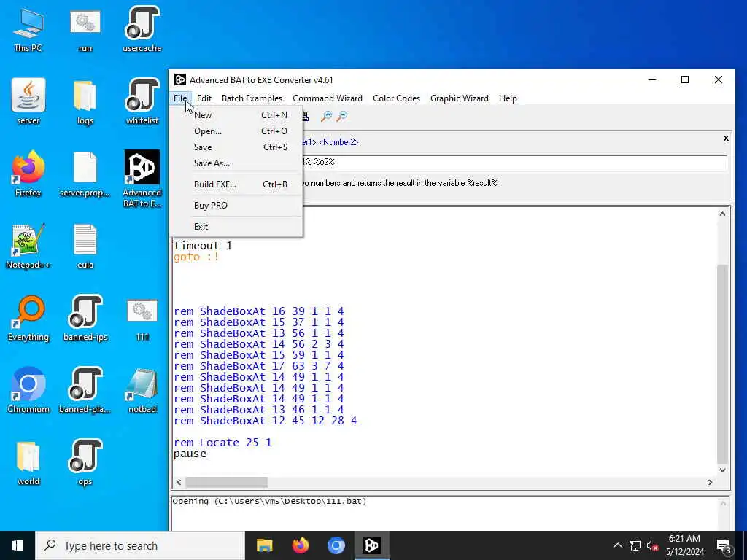This screenshot has width=747, height=560.
Task: Click the 'pause' line in editor
Action: point(190,454)
